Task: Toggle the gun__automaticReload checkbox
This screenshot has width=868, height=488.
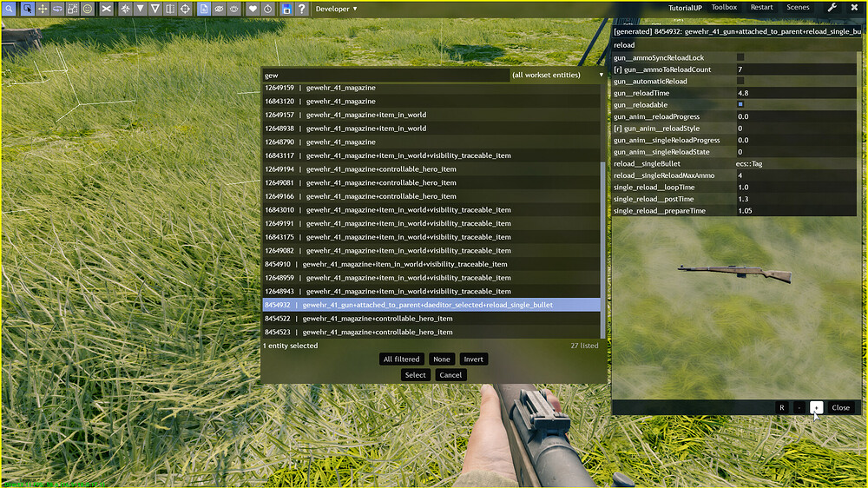Action: click(x=740, y=81)
